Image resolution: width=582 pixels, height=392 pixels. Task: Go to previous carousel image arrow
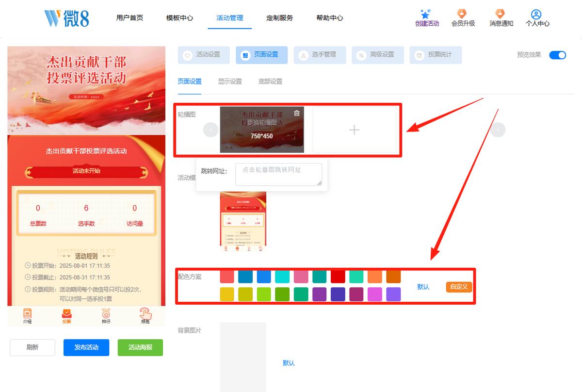210,130
